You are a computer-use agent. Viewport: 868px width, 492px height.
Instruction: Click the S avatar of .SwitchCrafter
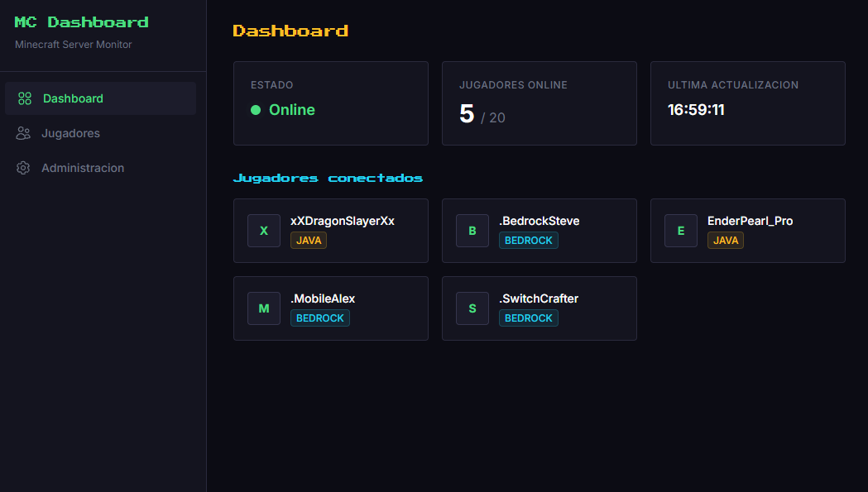[472, 308]
